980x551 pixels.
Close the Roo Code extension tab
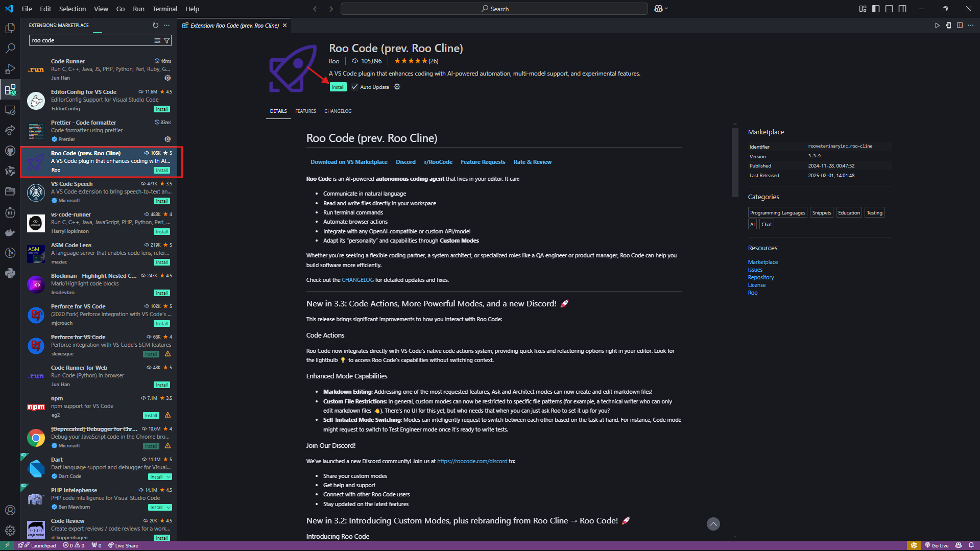coord(285,25)
